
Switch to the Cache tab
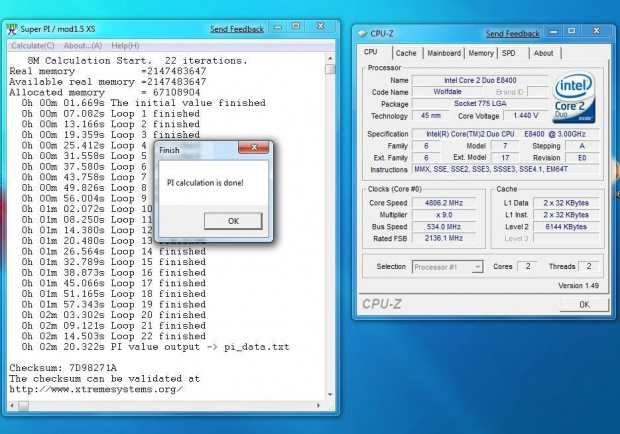405,53
